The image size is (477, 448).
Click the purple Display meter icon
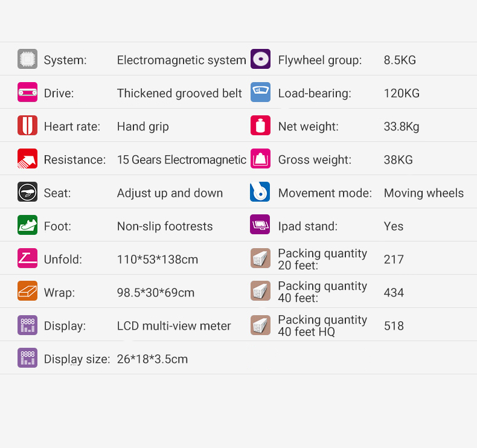27,325
